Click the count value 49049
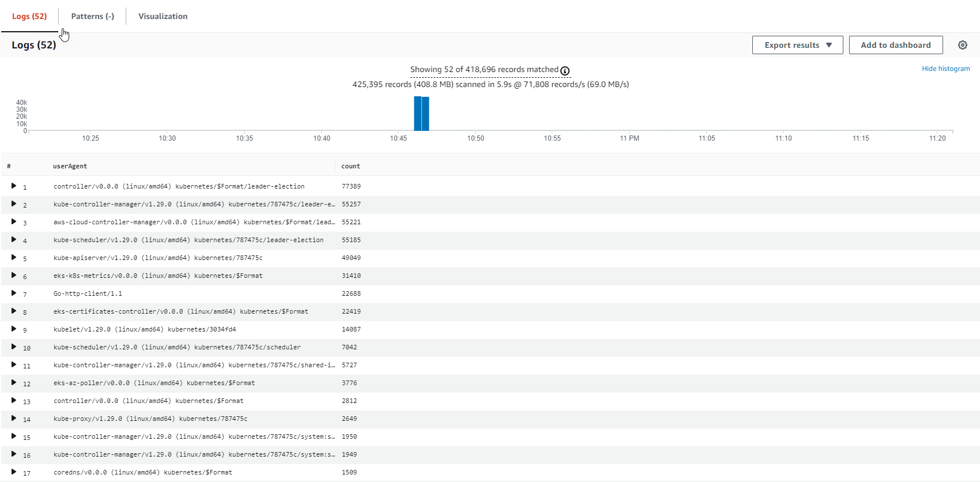This screenshot has width=980, height=482. [x=351, y=258]
